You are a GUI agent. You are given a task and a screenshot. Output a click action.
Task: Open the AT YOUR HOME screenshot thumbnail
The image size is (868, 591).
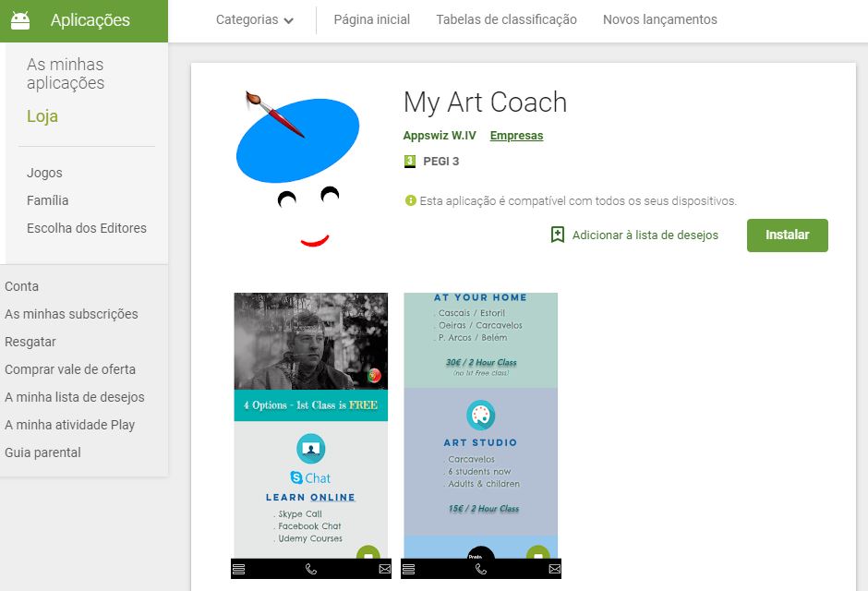tap(481, 436)
